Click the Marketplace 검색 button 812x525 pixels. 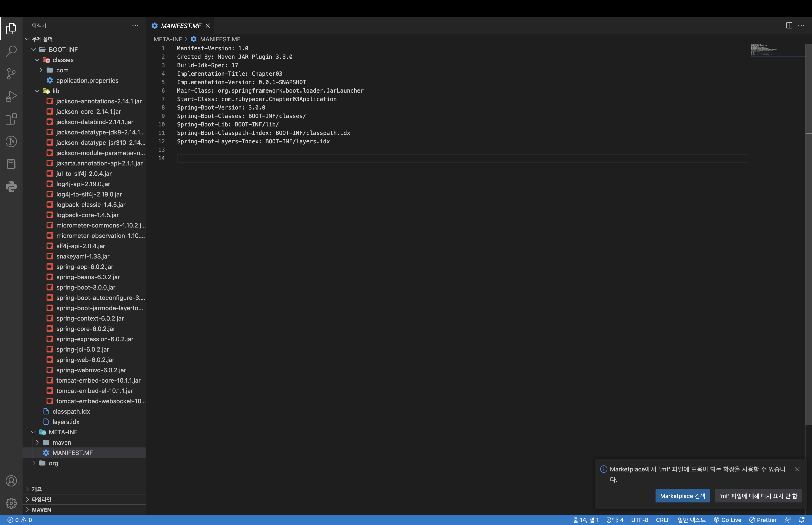[682, 496]
